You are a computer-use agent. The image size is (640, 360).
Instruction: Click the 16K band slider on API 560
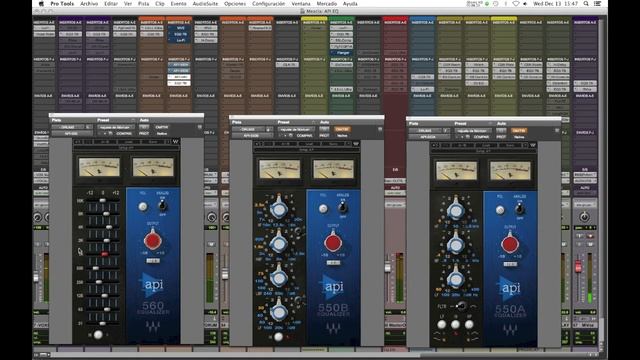pyautogui.click(x=102, y=200)
